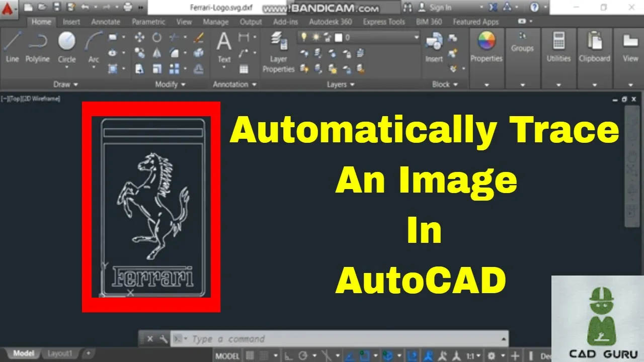Close the command line with X
This screenshot has height=362, width=644.
tap(150, 339)
